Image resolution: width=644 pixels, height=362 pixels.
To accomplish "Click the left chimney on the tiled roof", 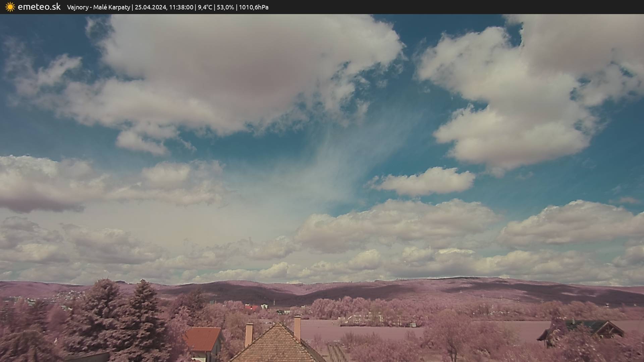I will (249, 334).
